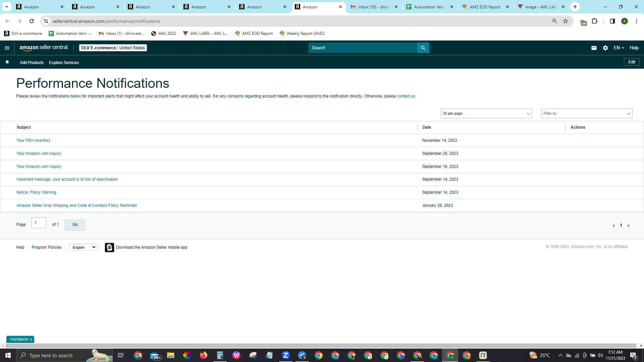Viewport: 644px width, 362px height.
Task: Open Windows notification center
Action: pos(633,355)
